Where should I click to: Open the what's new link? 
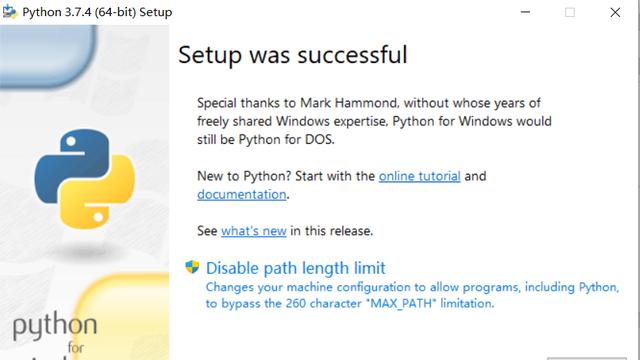point(253,231)
